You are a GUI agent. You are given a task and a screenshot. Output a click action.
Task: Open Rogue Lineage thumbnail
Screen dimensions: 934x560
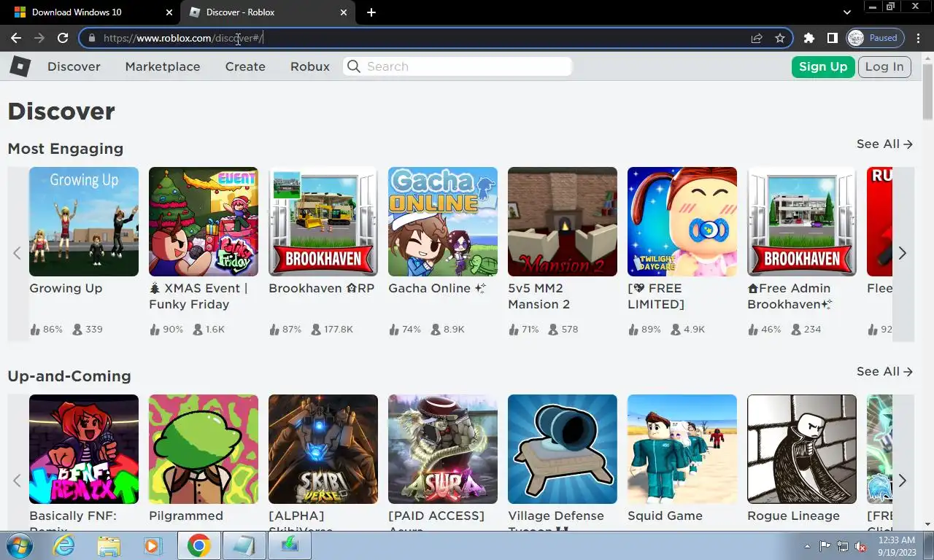(802, 449)
